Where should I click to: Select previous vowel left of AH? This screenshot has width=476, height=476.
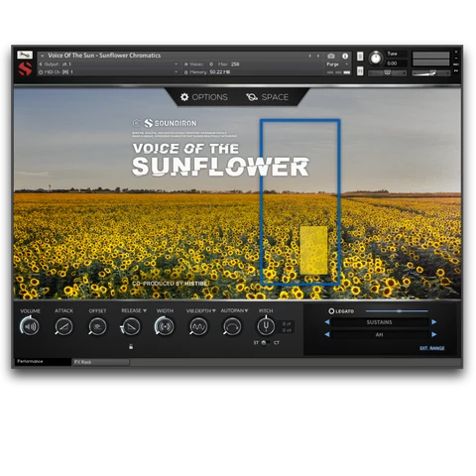[x=327, y=334]
